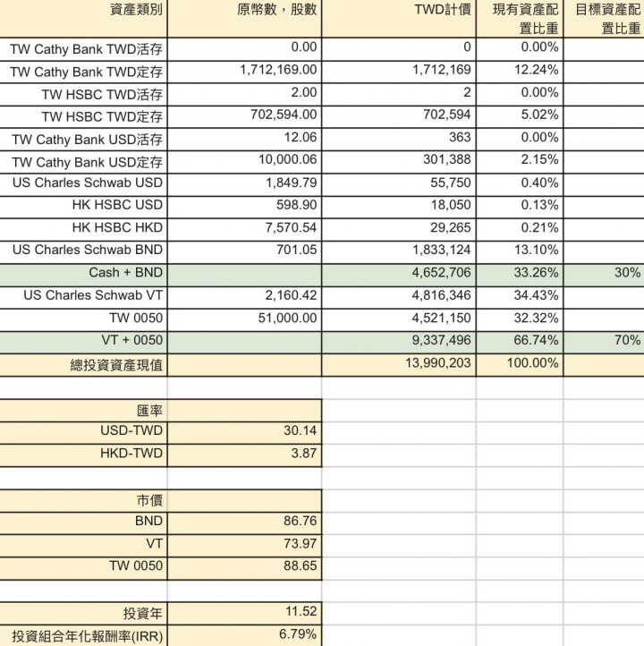Screen dimensions: 644x646
Task: Select the 100.00% total cell
Action: coord(520,365)
